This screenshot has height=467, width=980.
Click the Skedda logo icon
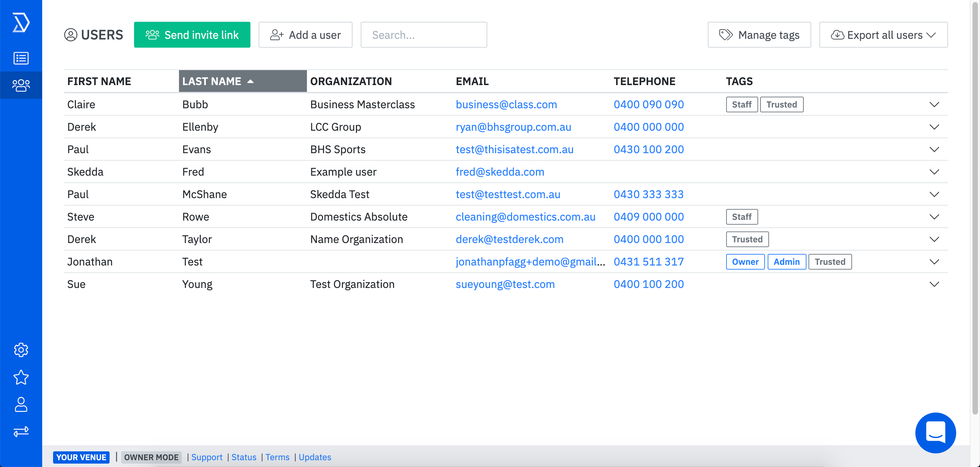[21, 22]
